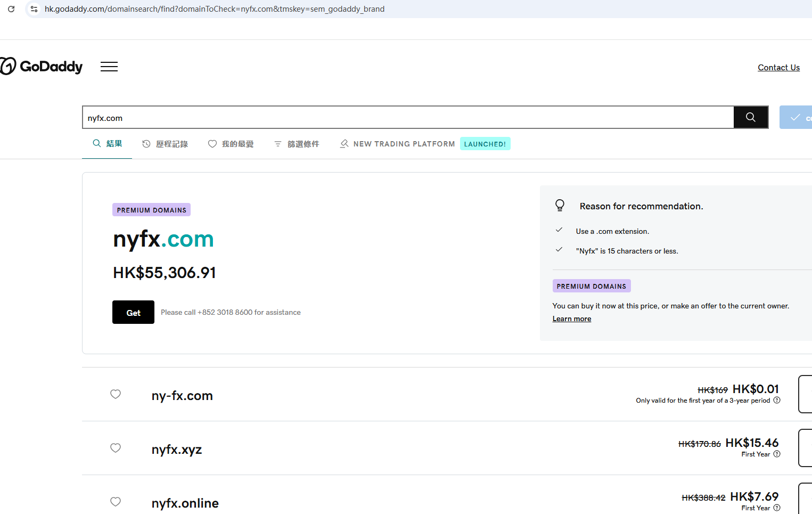Click the struck-through HK$170.86 original price
The width and height of the screenshot is (812, 514).
pyautogui.click(x=700, y=444)
